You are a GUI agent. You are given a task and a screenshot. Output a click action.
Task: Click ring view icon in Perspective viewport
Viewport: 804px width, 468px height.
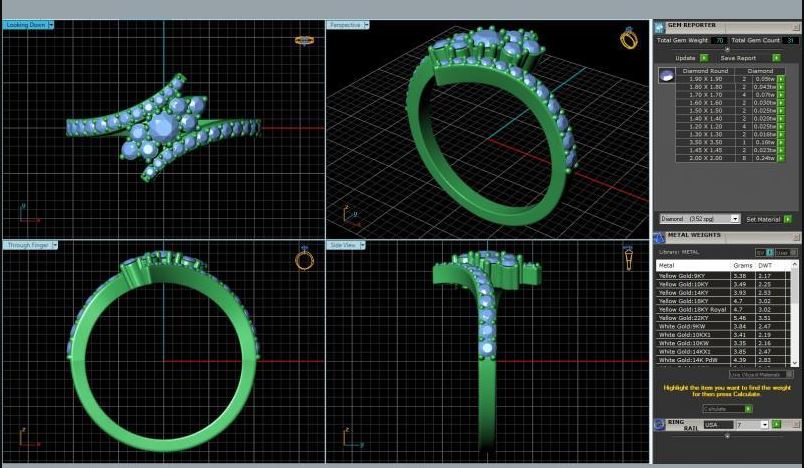(629, 39)
